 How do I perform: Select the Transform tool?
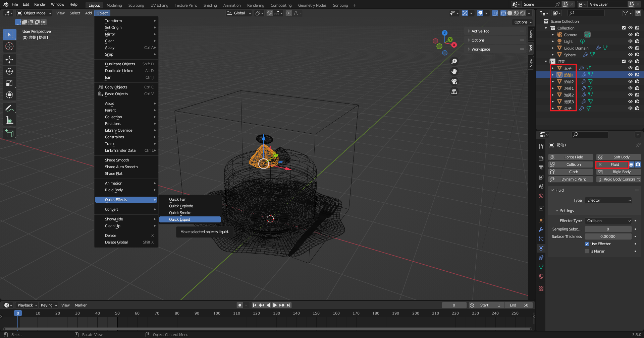(x=9, y=95)
